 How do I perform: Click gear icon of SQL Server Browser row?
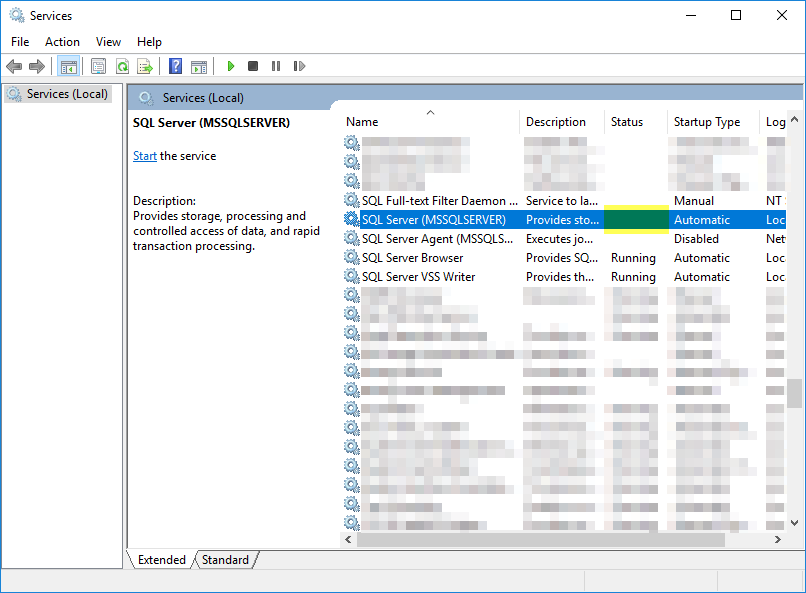pyautogui.click(x=352, y=257)
